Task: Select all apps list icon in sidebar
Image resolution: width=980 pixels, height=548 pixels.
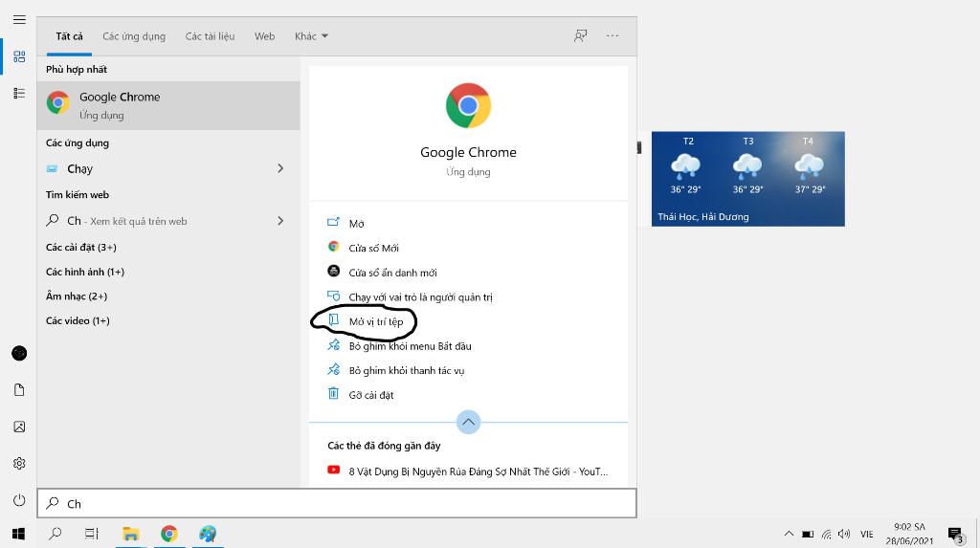Action: click(x=19, y=93)
